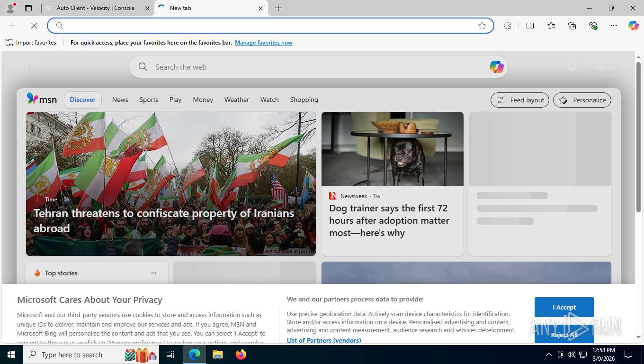This screenshot has width=644, height=364.
Task: Add this page to favorites star
Action: click(x=482, y=26)
